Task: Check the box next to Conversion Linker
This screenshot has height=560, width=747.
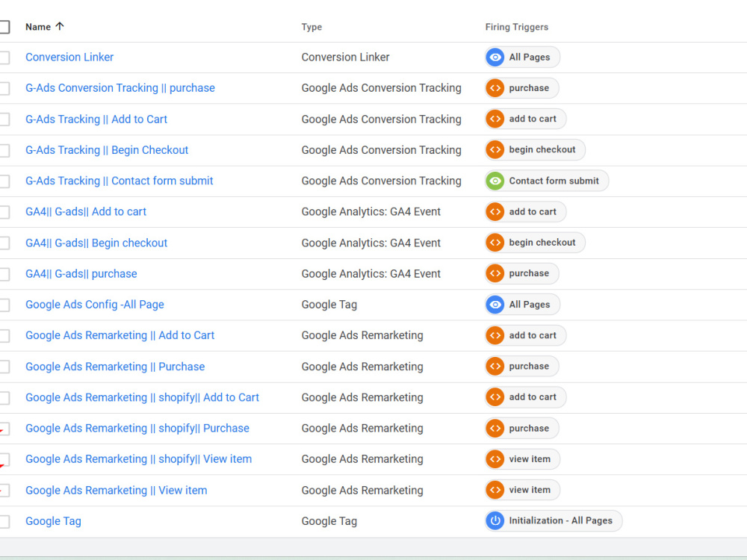Action: click(x=4, y=57)
